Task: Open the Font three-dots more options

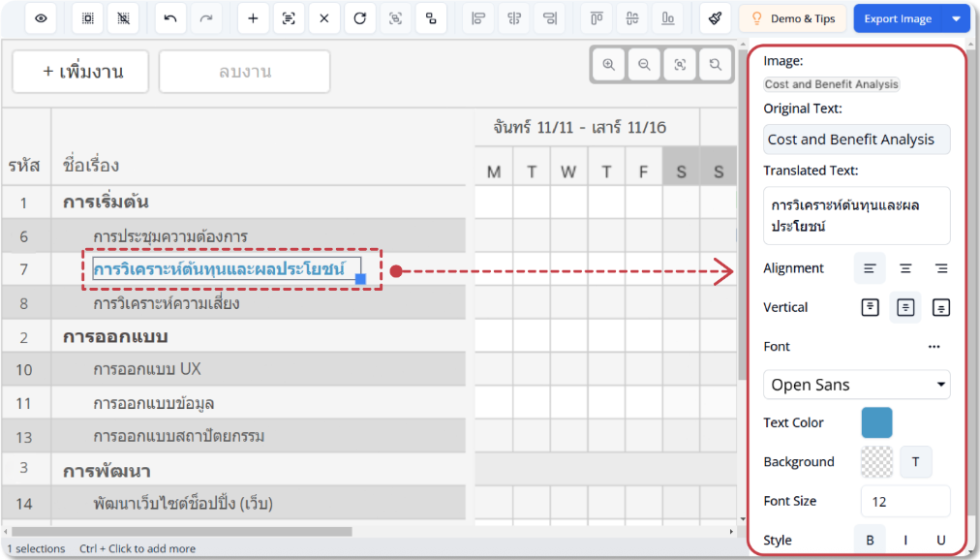Action: pyautogui.click(x=934, y=346)
